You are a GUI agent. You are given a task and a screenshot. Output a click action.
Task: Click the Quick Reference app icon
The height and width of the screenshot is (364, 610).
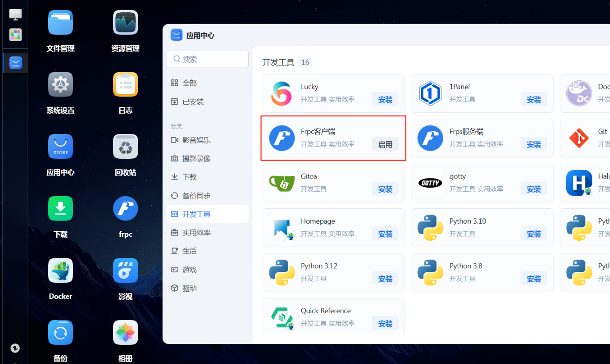click(282, 318)
